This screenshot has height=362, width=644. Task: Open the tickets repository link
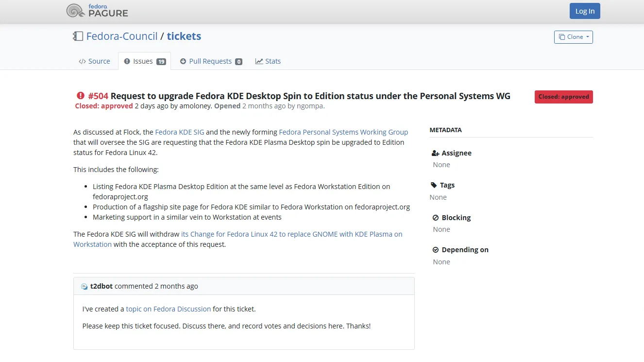coord(184,36)
